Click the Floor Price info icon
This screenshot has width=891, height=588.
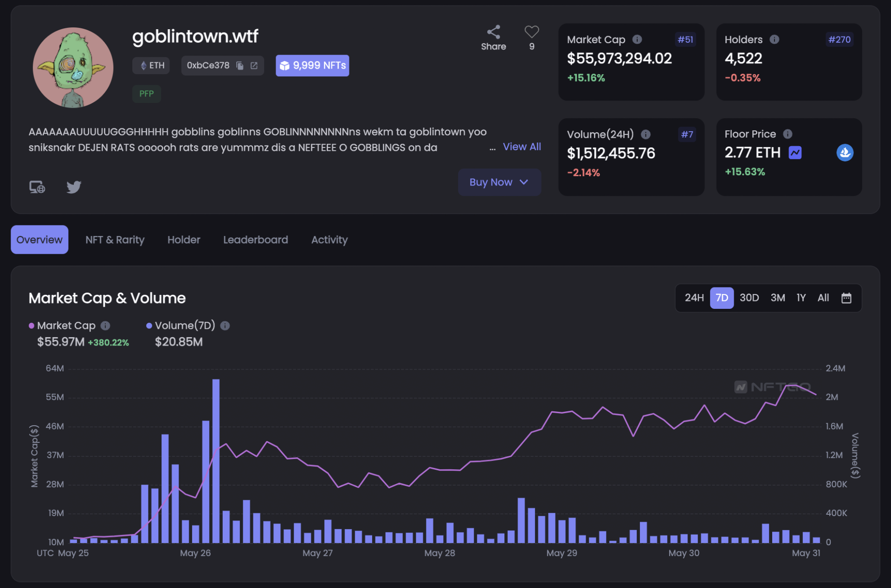788,134
